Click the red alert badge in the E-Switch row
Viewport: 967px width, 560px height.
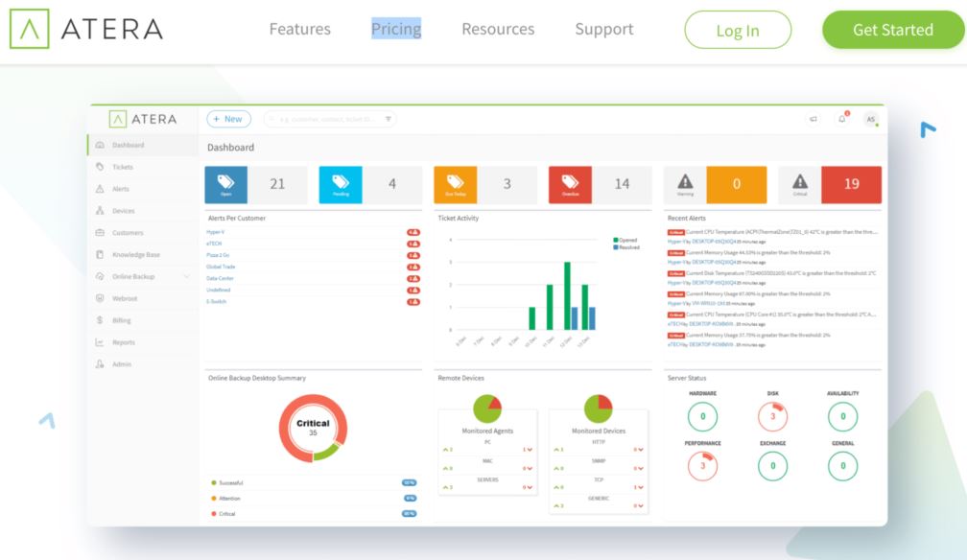413,302
